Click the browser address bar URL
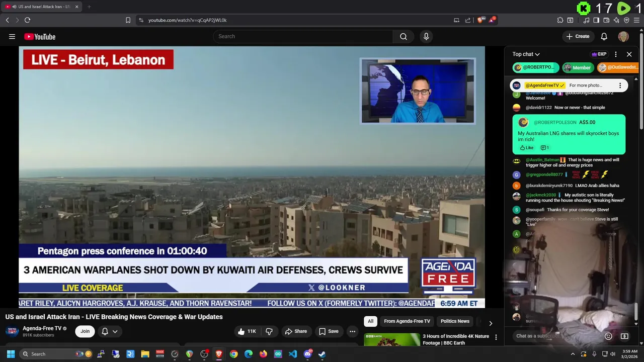644x362 pixels. pyautogui.click(x=187, y=20)
